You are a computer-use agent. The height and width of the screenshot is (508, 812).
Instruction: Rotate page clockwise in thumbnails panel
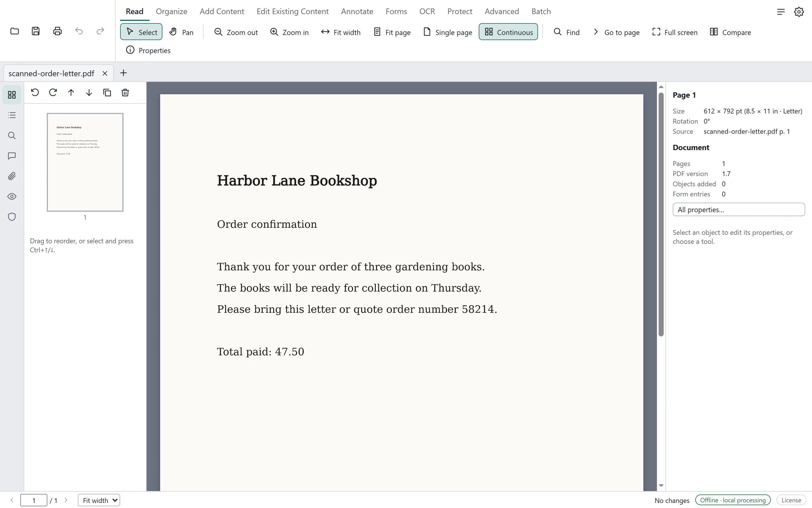pos(53,92)
